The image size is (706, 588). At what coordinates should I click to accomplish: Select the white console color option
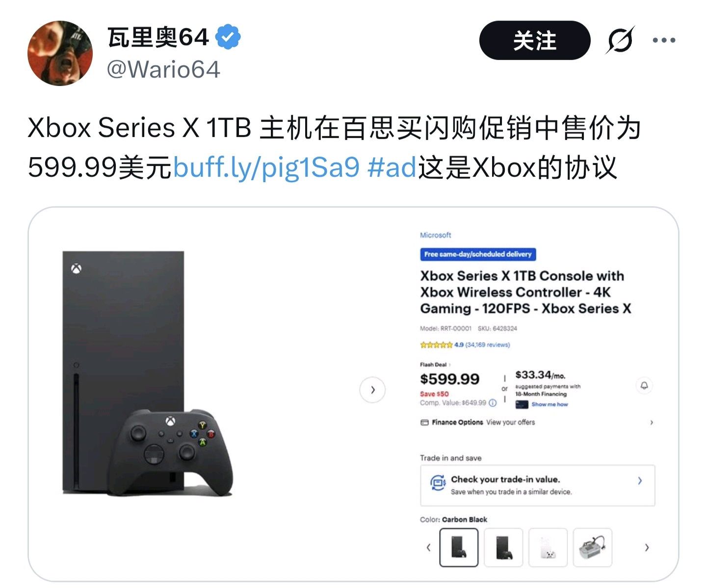548,547
